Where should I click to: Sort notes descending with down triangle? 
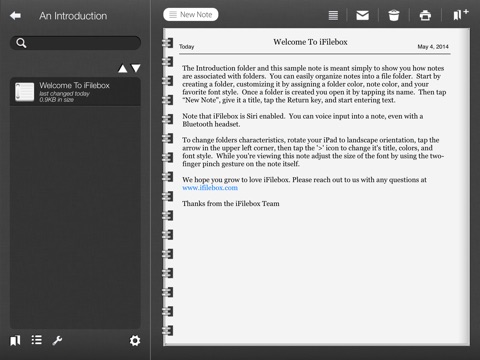136,68
